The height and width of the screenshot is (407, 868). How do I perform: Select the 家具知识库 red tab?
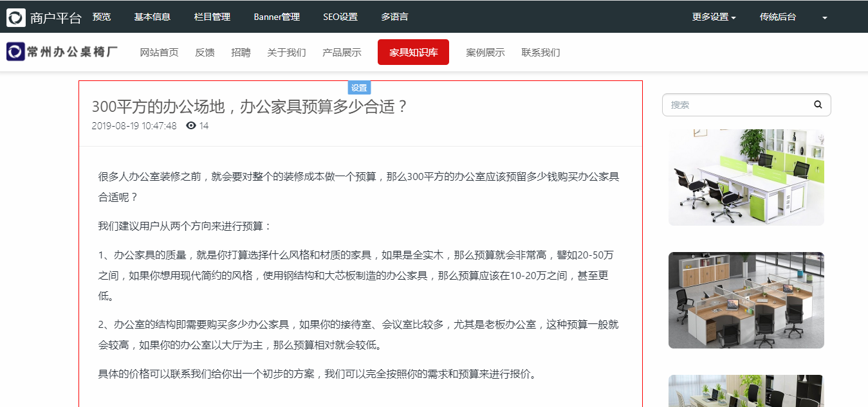[414, 52]
